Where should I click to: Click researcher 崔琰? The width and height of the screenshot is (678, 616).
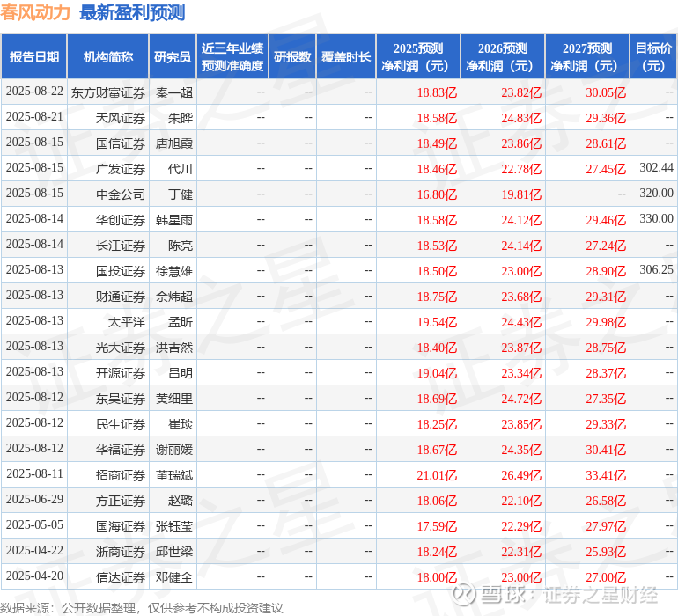(x=181, y=424)
